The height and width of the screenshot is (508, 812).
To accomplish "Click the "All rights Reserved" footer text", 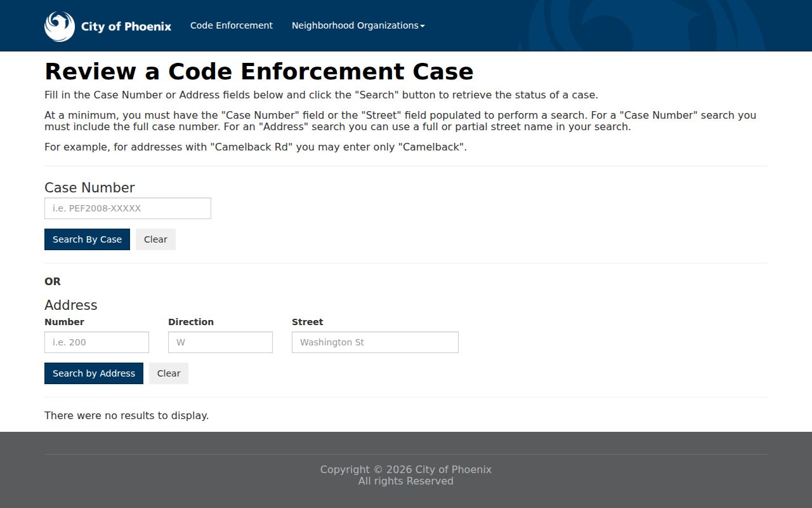I will point(406,481).
